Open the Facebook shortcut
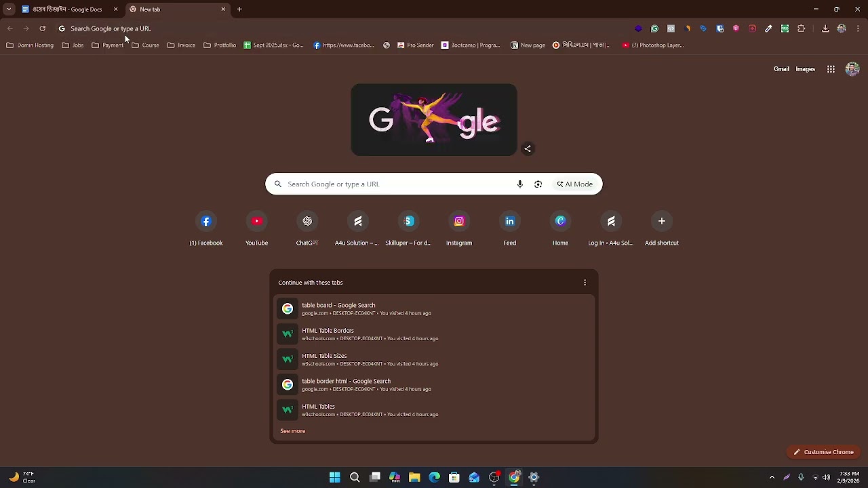The width and height of the screenshot is (868, 488). click(206, 229)
